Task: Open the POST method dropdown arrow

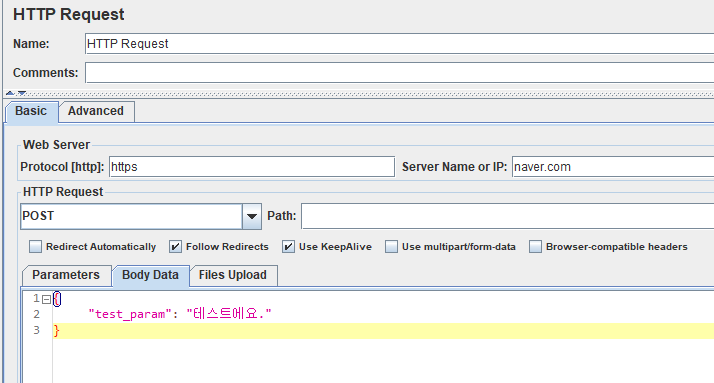Action: [x=252, y=216]
